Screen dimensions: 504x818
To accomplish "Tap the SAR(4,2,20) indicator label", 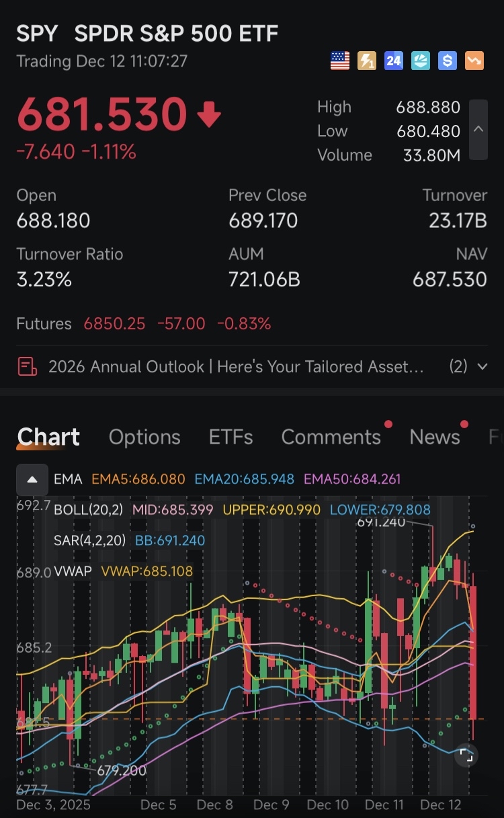I will coord(89,540).
